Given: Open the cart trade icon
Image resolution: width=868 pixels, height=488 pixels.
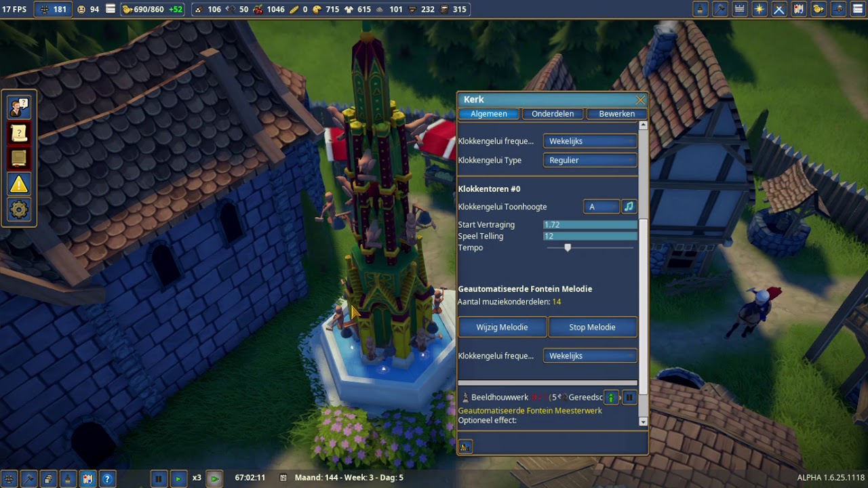Looking at the screenshot, I should click(x=838, y=9).
